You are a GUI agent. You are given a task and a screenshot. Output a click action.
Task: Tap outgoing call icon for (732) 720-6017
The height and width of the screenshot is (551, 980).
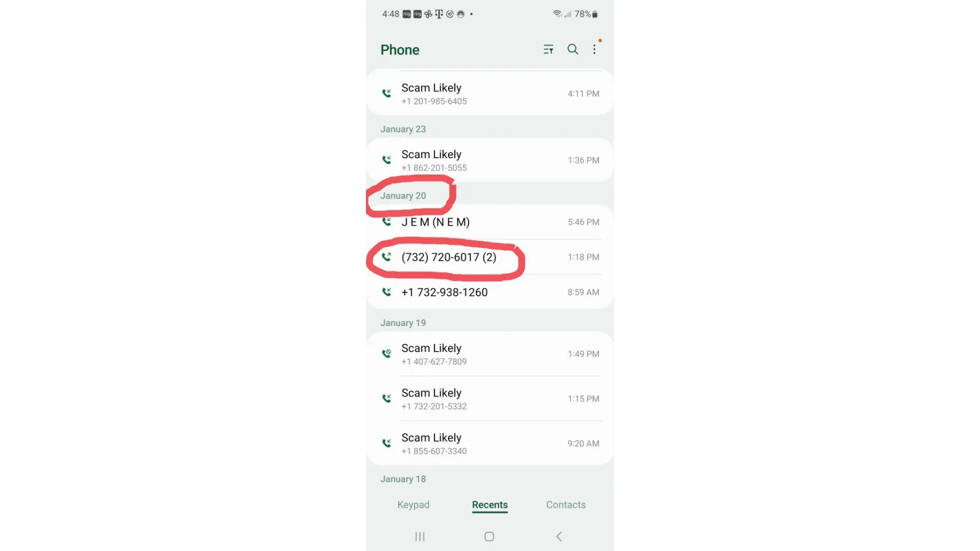pyautogui.click(x=387, y=257)
